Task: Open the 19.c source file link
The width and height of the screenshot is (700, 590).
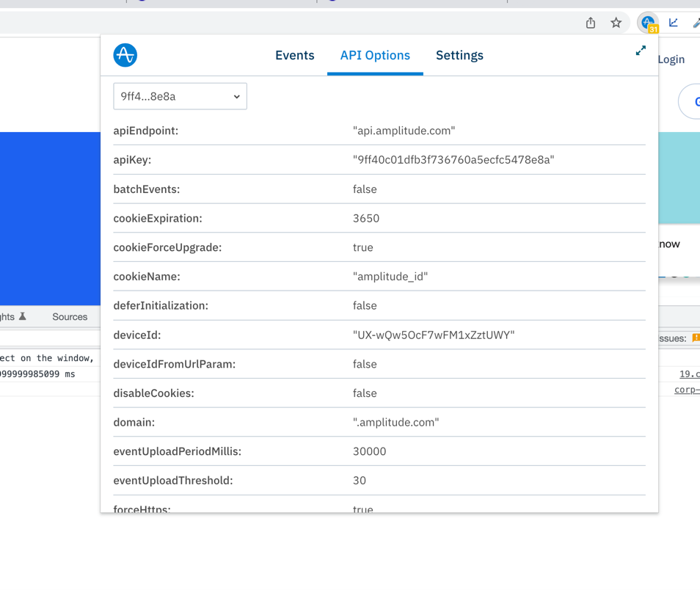Action: [x=689, y=374]
